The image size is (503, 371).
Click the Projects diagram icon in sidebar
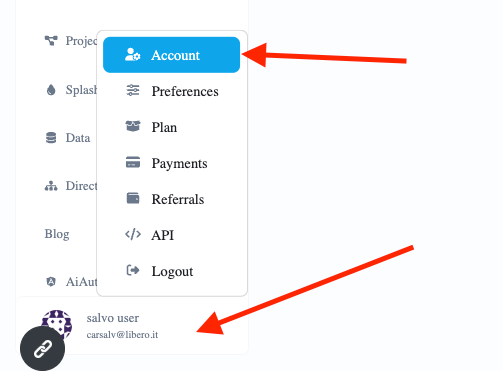click(x=51, y=41)
